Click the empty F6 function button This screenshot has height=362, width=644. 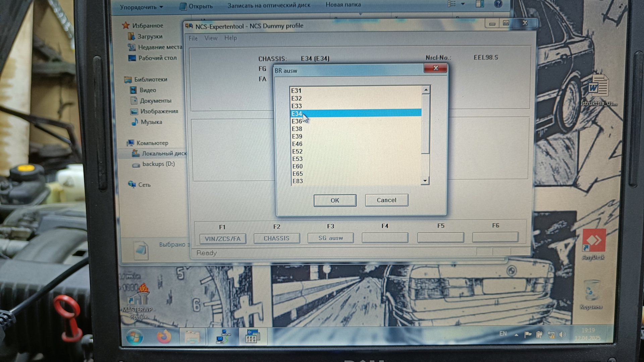[x=495, y=237]
